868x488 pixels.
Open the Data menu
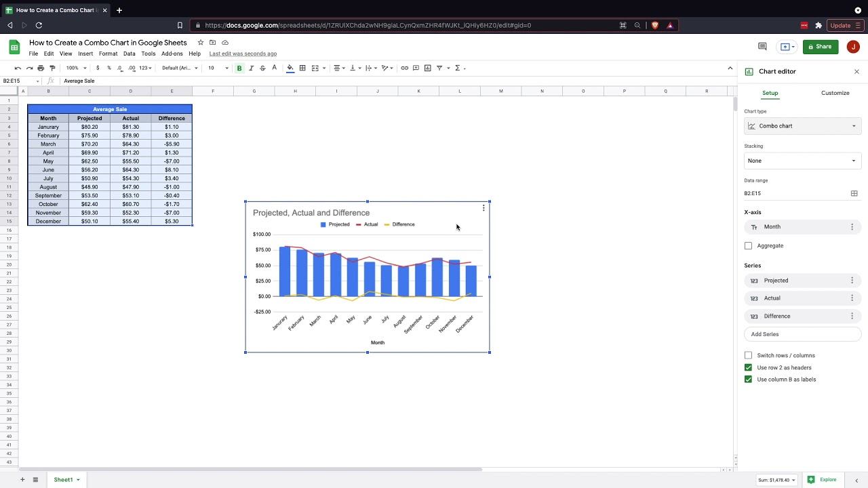coord(129,54)
